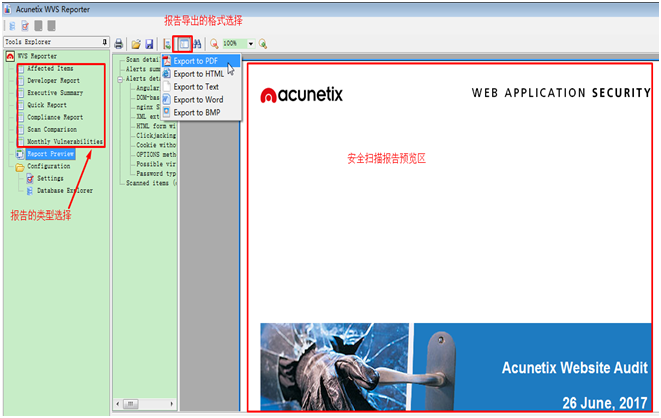Click the WVS Reporter root icon
The width and height of the screenshot is (661, 418).
point(10,56)
